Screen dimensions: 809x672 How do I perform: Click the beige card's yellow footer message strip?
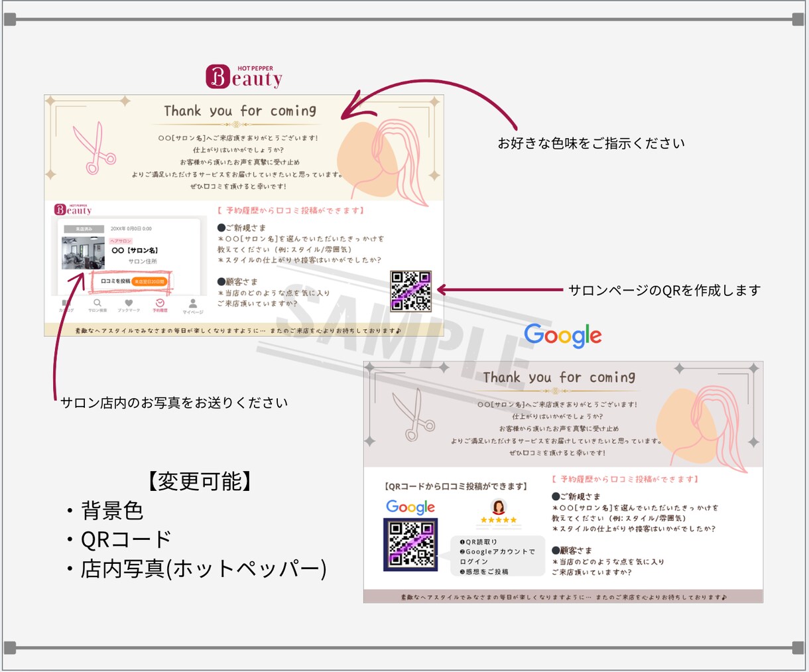(243, 330)
